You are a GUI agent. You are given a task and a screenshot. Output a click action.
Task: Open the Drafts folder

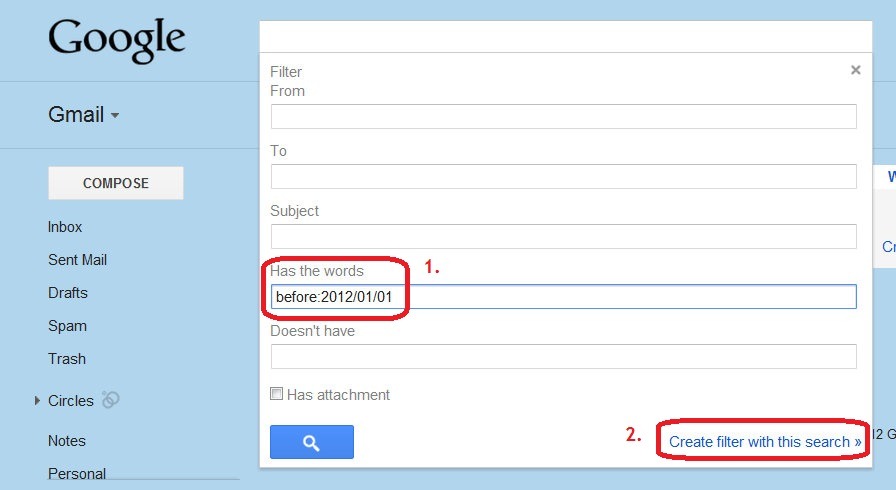(x=67, y=293)
